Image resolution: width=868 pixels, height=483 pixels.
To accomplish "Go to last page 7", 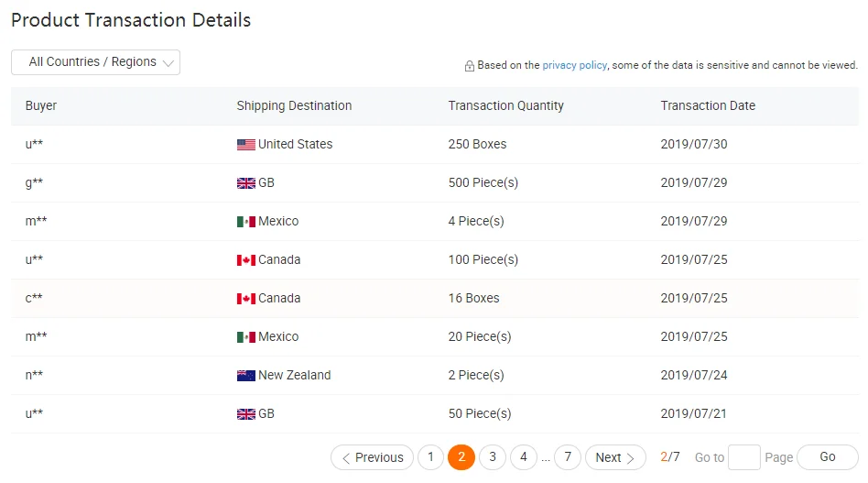I will [x=568, y=457].
